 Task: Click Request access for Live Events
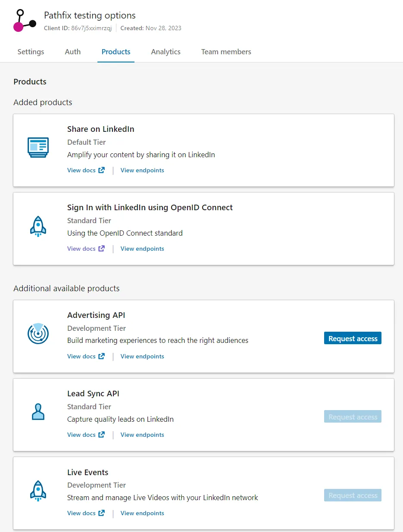pyautogui.click(x=353, y=495)
